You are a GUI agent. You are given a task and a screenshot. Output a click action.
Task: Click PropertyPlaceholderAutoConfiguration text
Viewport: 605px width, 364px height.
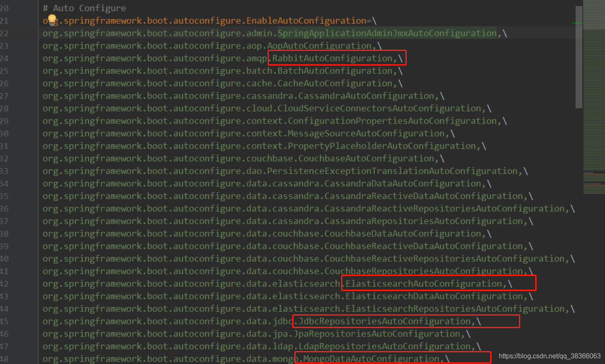pos(382,146)
